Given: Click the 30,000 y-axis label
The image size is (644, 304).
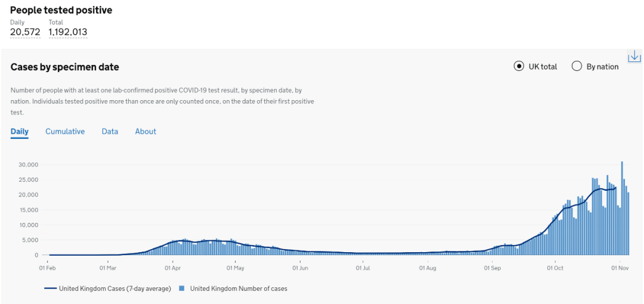Looking at the screenshot, I should tap(29, 165).
